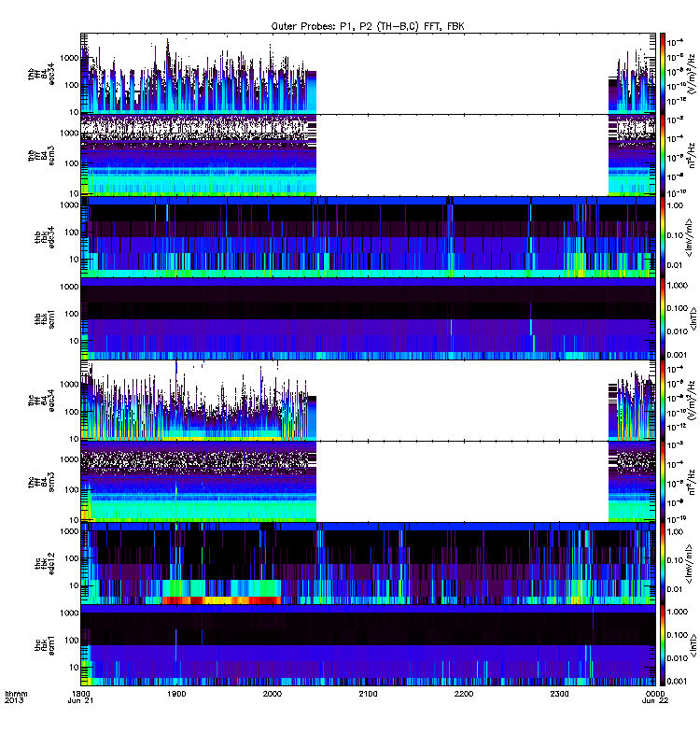Click the color bar of the thb fbk edc34 panel
The width and height of the screenshot is (700, 747).
click(662, 237)
